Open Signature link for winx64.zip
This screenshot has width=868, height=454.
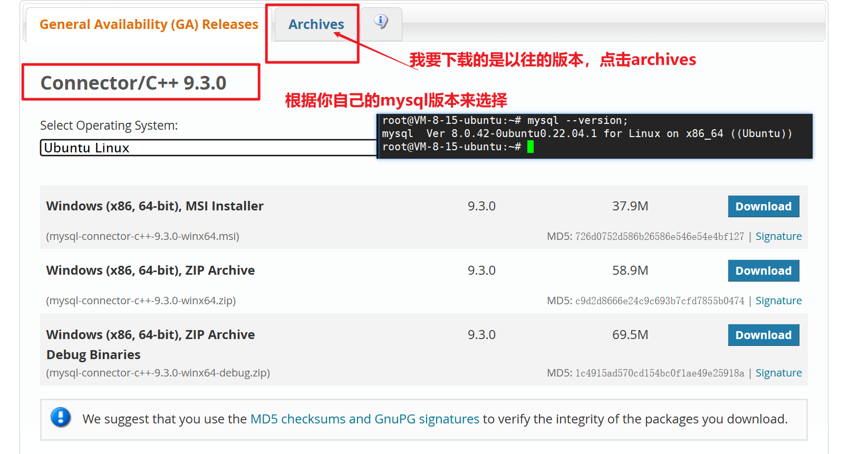point(778,301)
